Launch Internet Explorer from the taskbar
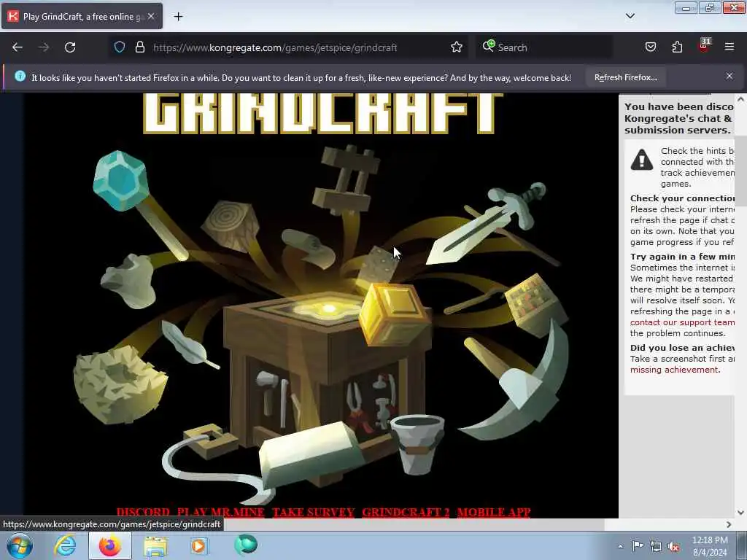 click(x=65, y=545)
